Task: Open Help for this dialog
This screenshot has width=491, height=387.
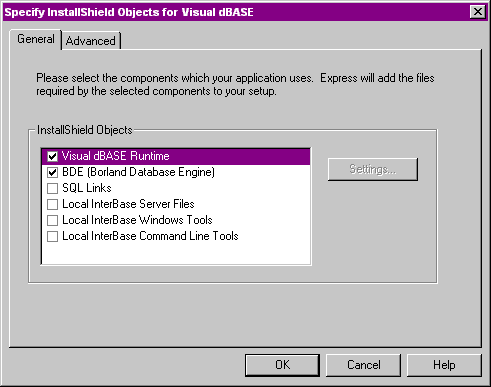Action: point(444,365)
